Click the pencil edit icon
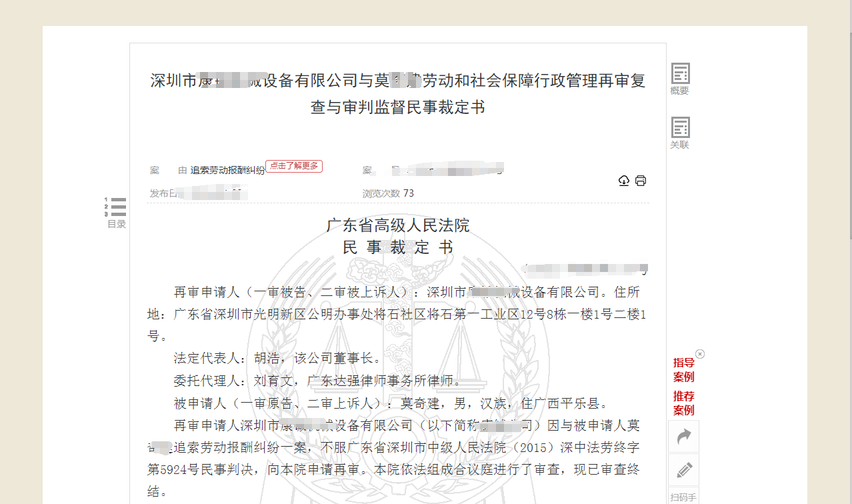852x504 pixels. click(684, 470)
